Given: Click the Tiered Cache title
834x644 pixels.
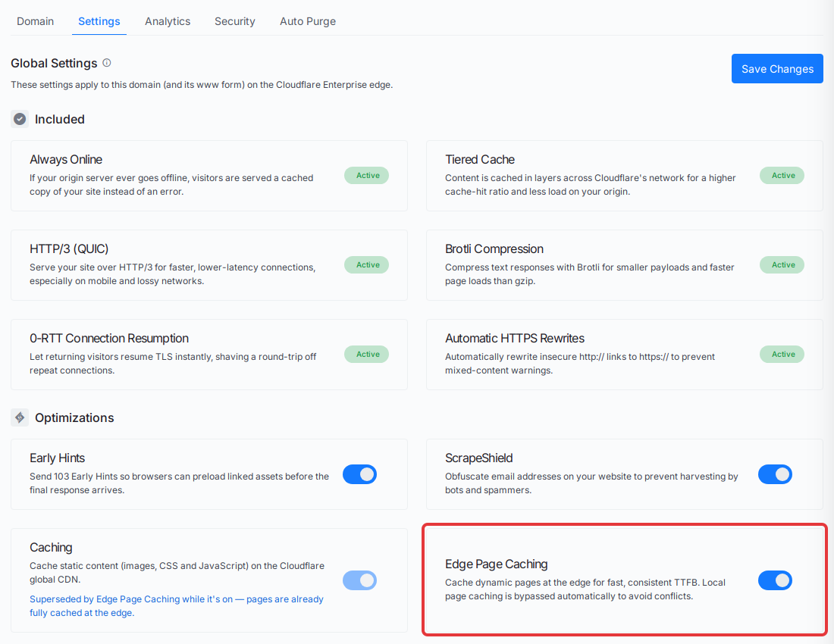Looking at the screenshot, I should point(480,159).
